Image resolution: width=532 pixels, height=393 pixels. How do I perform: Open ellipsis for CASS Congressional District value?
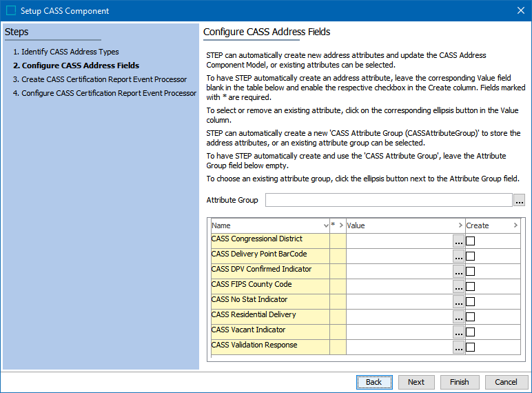459,241
